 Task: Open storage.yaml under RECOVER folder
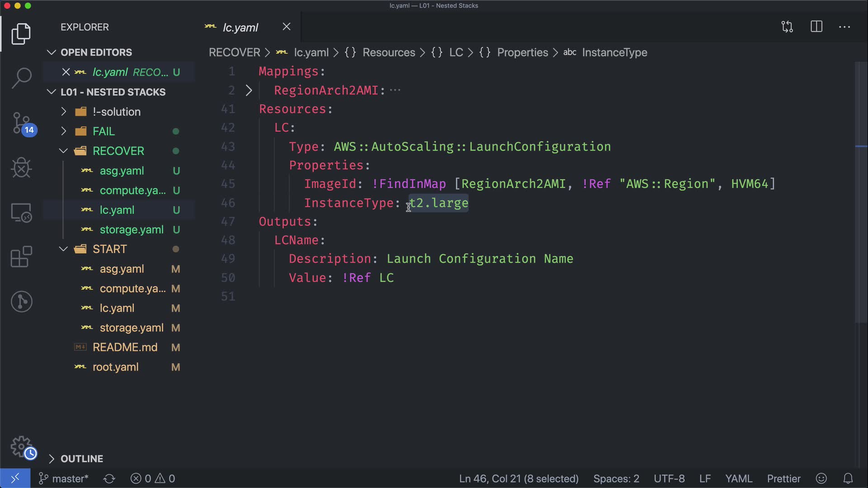[131, 230]
